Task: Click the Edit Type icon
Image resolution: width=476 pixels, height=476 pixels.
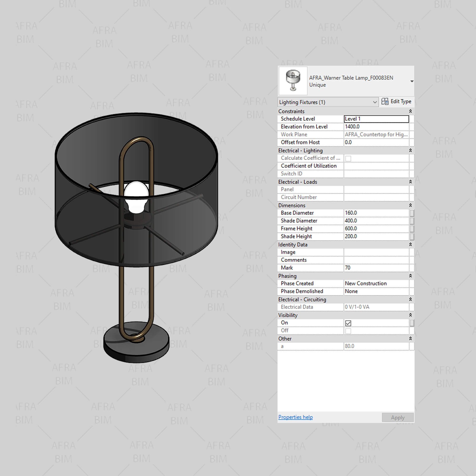Action: click(385, 102)
